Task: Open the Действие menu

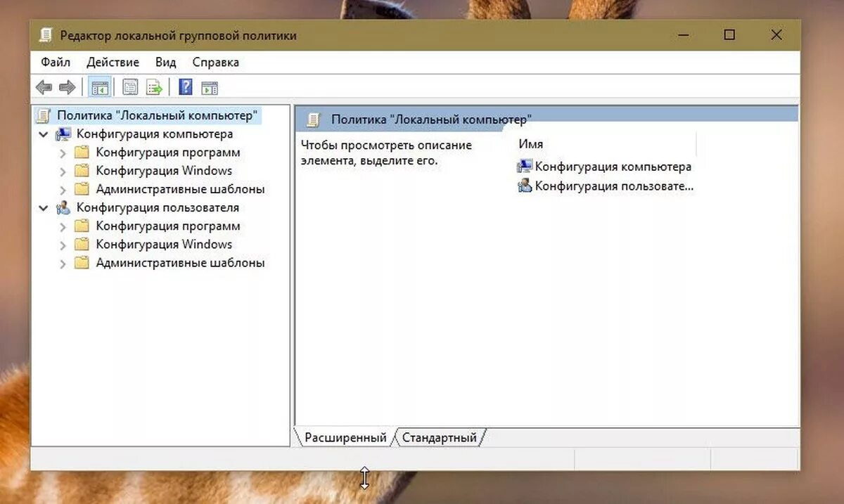Action: 113,62
